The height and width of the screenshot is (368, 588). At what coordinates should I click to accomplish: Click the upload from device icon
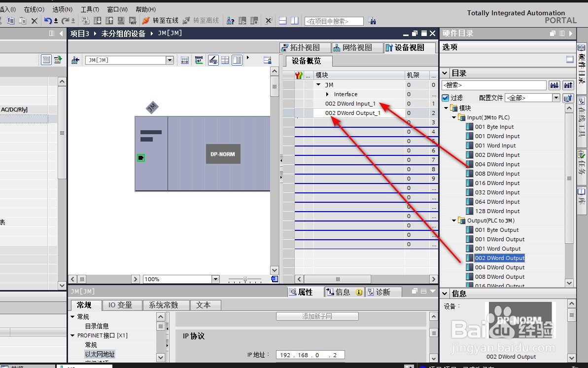tap(109, 21)
